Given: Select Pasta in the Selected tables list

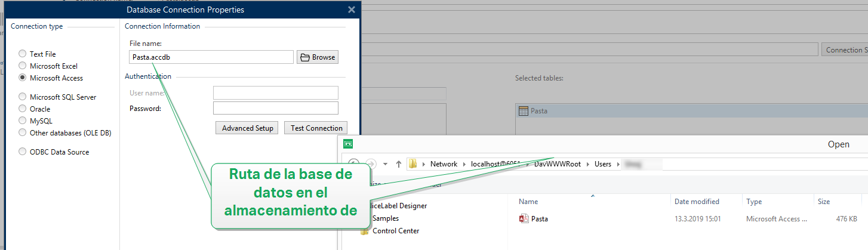Looking at the screenshot, I should [691, 111].
